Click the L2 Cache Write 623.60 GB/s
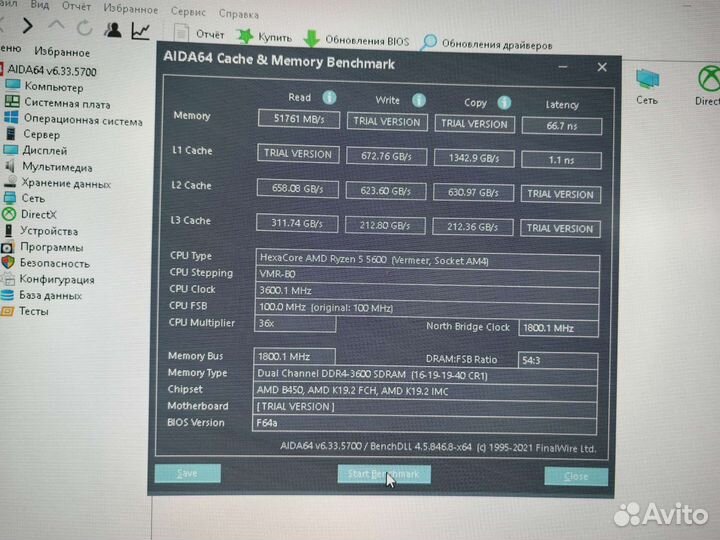Viewport: 720px width, 540px height. [x=385, y=191]
